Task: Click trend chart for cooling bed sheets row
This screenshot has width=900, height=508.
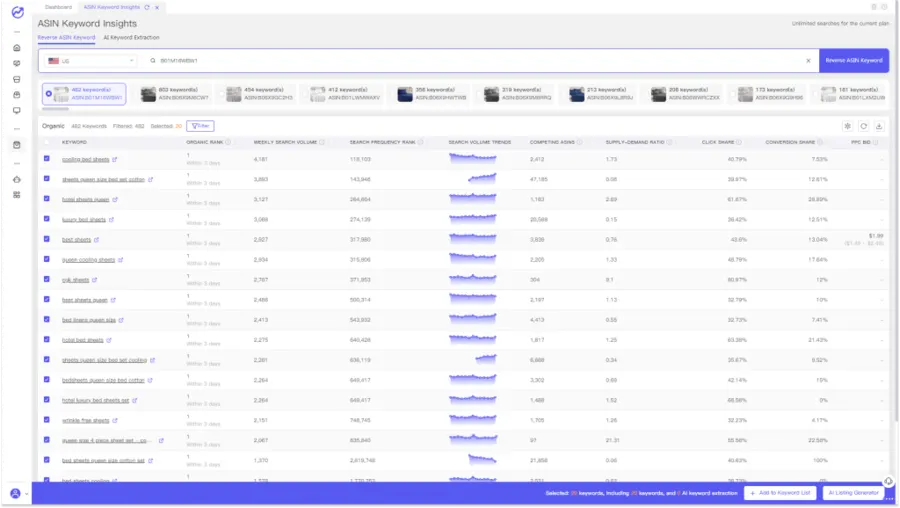Action: tap(472, 159)
